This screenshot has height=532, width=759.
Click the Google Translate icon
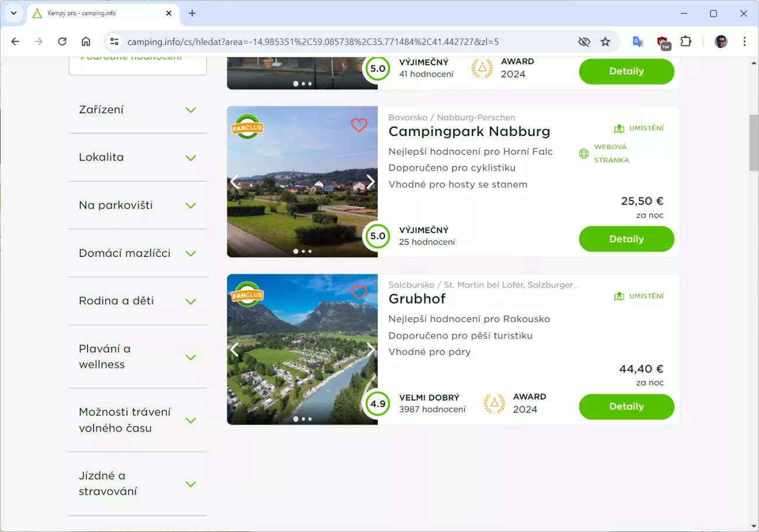[x=638, y=41]
